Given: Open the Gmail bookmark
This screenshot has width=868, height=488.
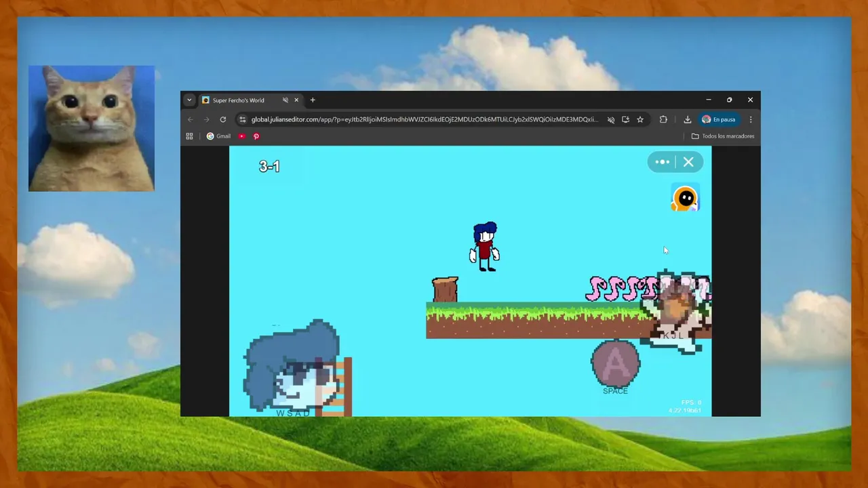Looking at the screenshot, I should (218, 136).
